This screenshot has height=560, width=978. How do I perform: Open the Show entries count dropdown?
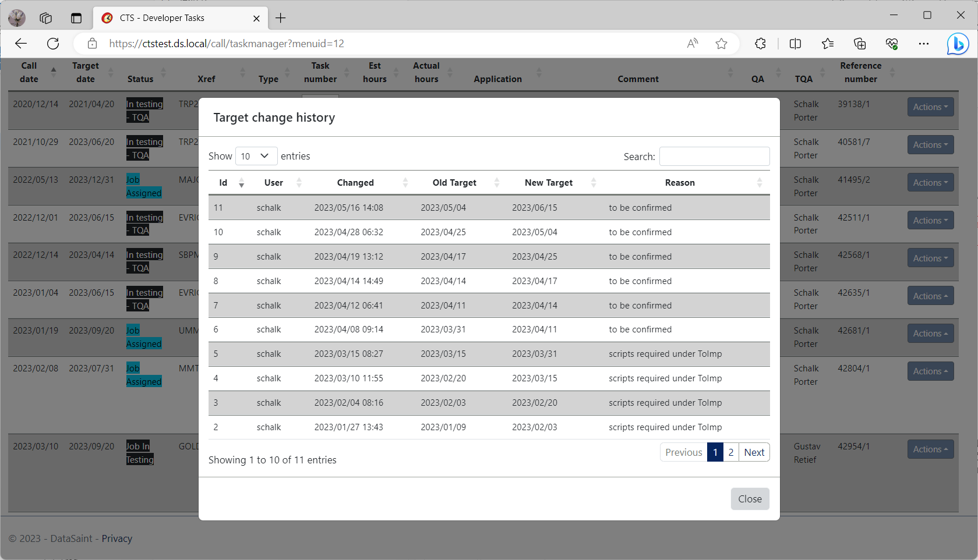(256, 156)
